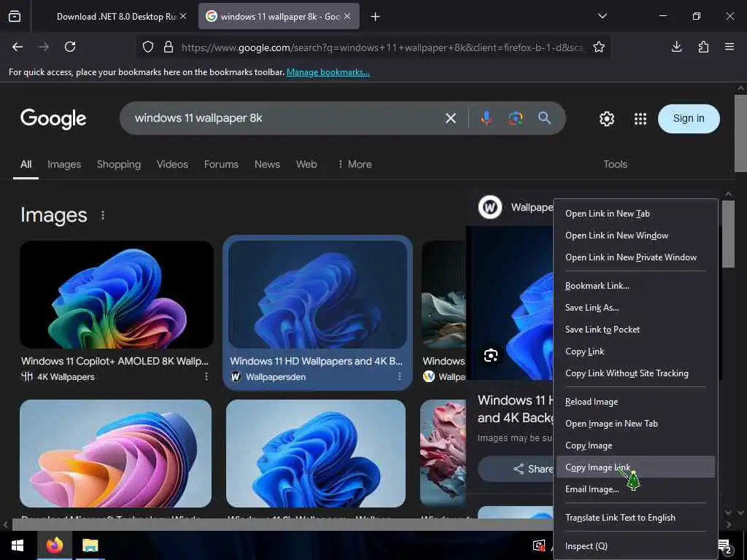Viewport: 747px width, 560px height.
Task: Click Wallpapersden round logo in preview
Action: tap(489, 207)
